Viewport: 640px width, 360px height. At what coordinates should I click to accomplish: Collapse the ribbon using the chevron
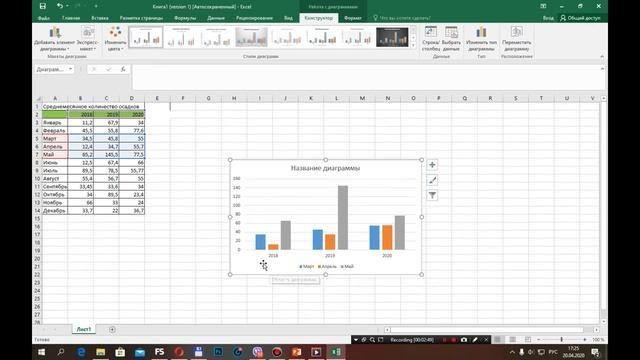(x=602, y=56)
